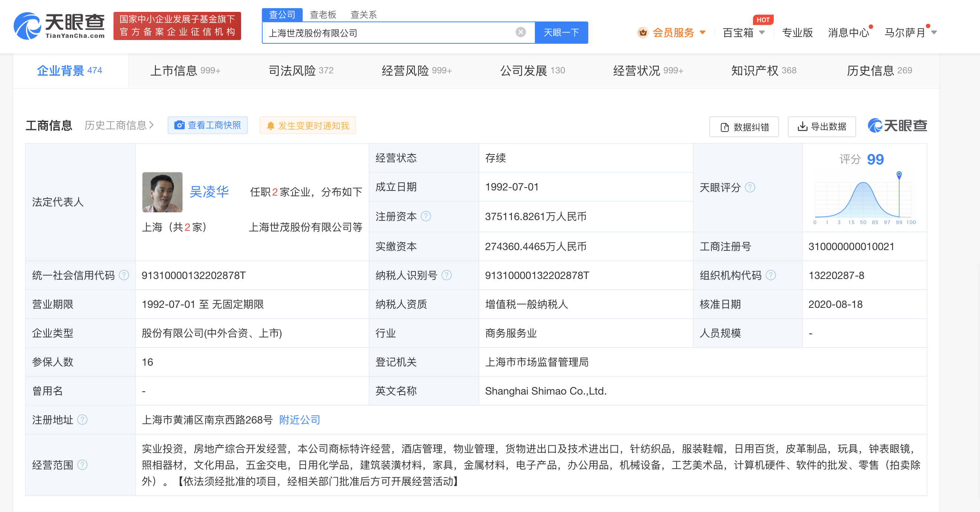Click 查看工商快照 camera button
Image resolution: width=980 pixels, height=512 pixels.
point(207,126)
